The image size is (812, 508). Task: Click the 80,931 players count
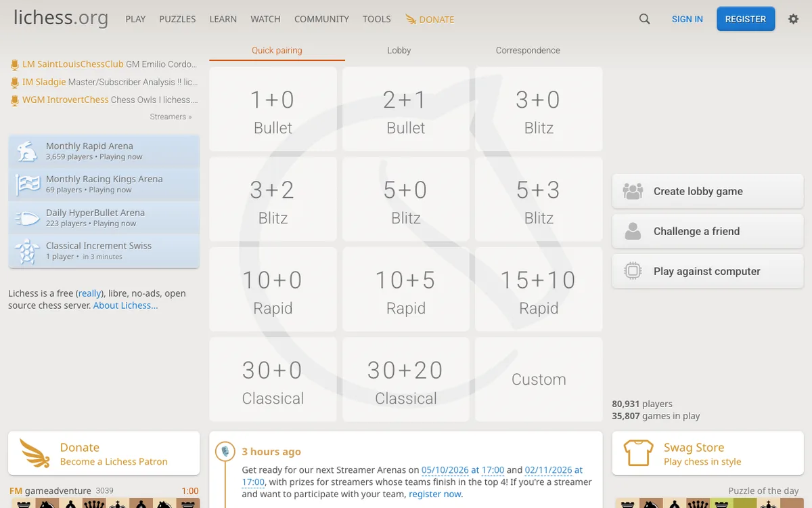[x=642, y=404]
